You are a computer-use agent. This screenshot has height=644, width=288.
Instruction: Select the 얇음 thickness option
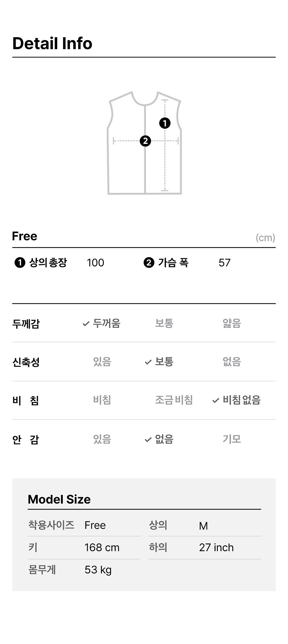232,323
